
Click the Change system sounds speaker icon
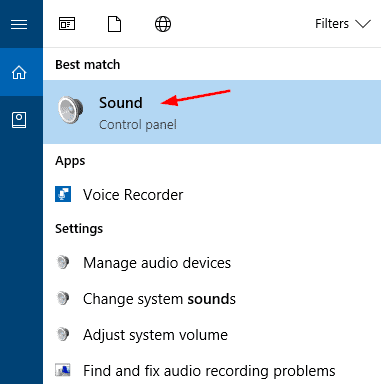coord(63,298)
